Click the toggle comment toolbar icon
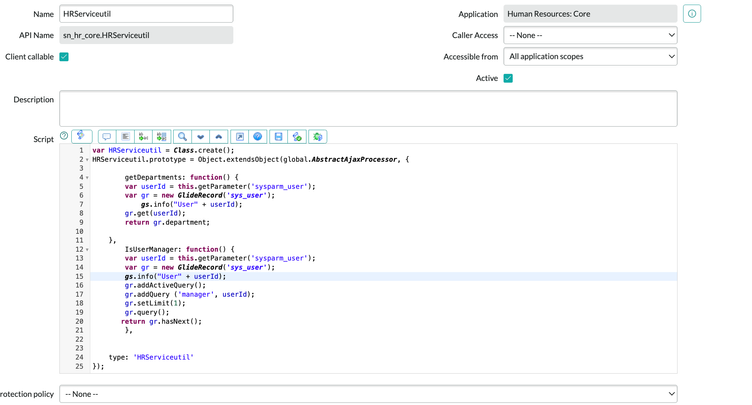Viewport: 752px width, 405px height. tap(107, 137)
